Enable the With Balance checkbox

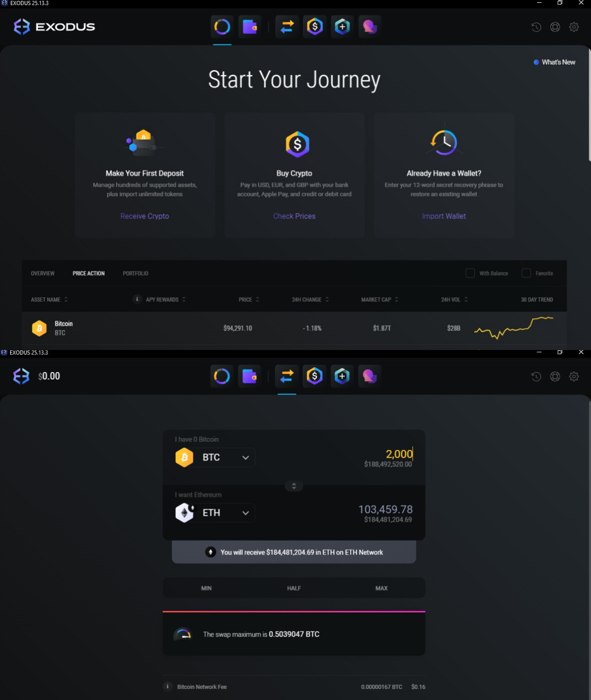(470, 273)
